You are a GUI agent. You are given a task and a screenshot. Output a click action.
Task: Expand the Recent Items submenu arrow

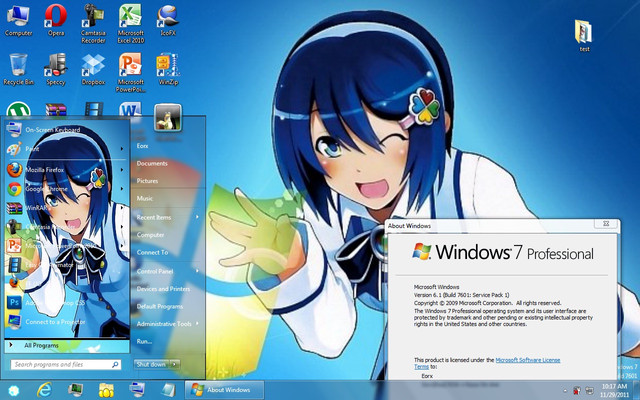point(197,217)
